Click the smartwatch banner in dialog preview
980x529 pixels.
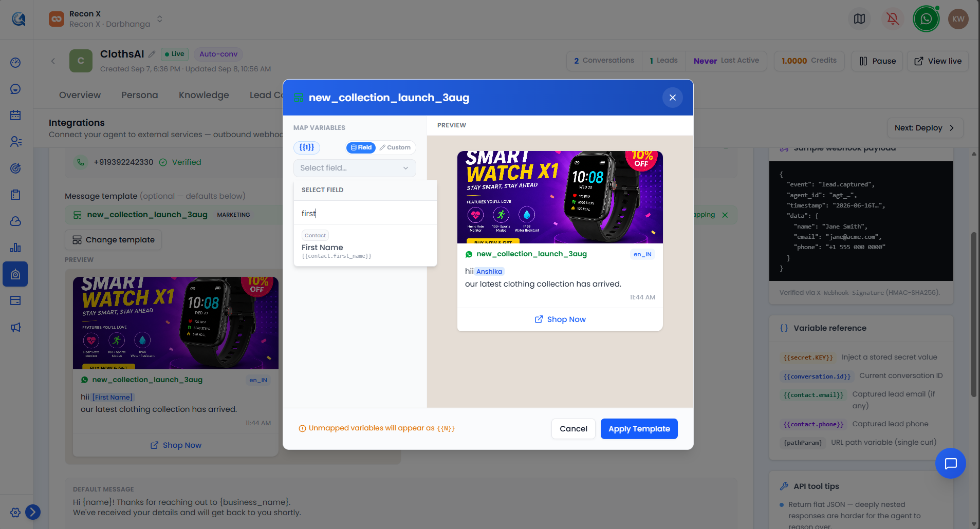tap(560, 197)
